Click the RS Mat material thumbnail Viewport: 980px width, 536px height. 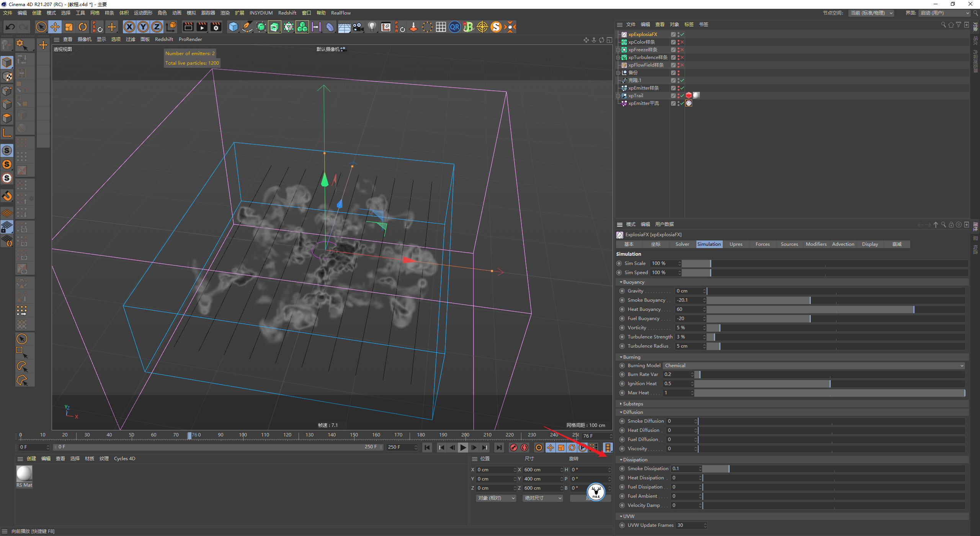(x=24, y=474)
